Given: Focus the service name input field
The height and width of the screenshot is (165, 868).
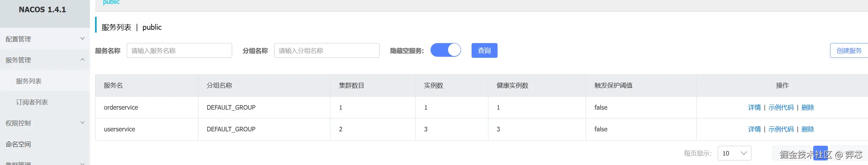Looking at the screenshot, I should (x=179, y=50).
